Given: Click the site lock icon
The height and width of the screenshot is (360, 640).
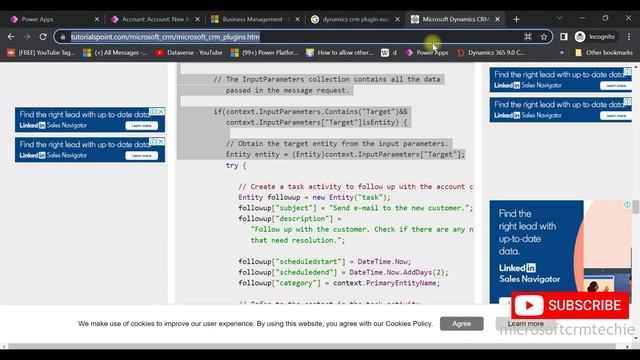Looking at the screenshot, I should [63, 37].
